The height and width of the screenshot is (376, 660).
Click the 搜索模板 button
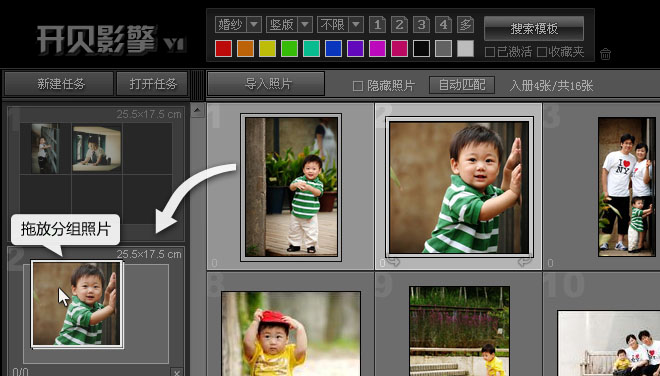click(534, 29)
